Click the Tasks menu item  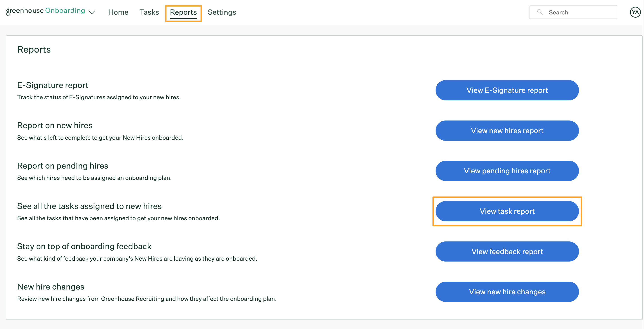coord(149,12)
